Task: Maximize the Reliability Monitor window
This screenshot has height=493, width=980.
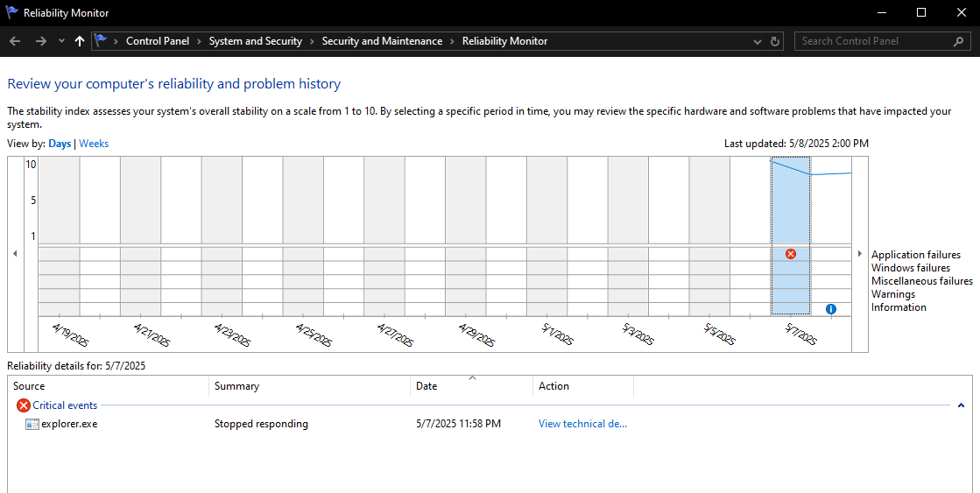Action: click(x=921, y=12)
